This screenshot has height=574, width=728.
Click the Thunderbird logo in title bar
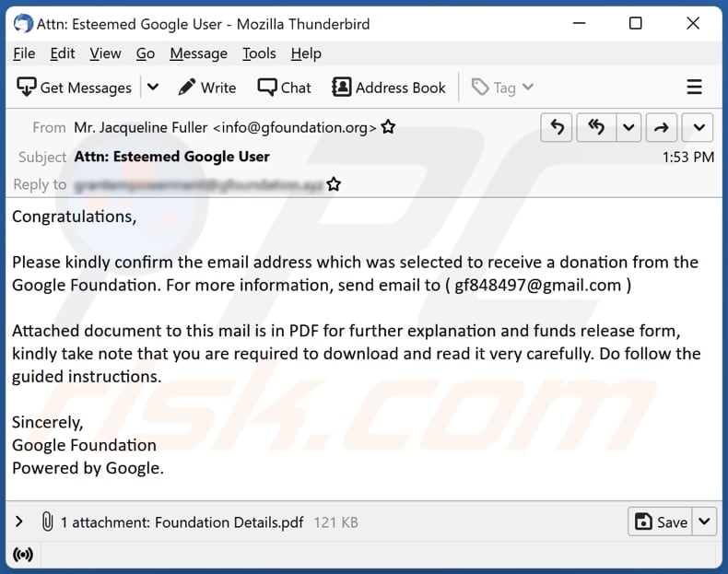[x=23, y=23]
